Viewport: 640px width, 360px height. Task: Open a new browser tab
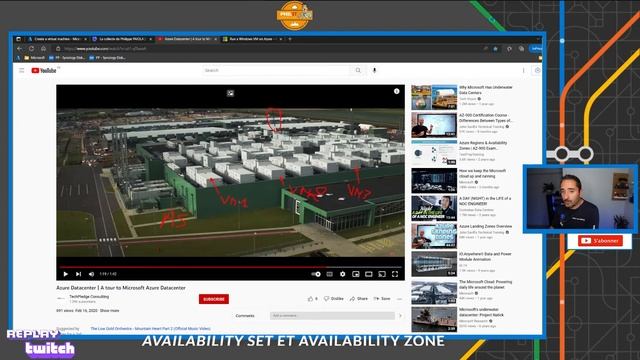(290, 39)
